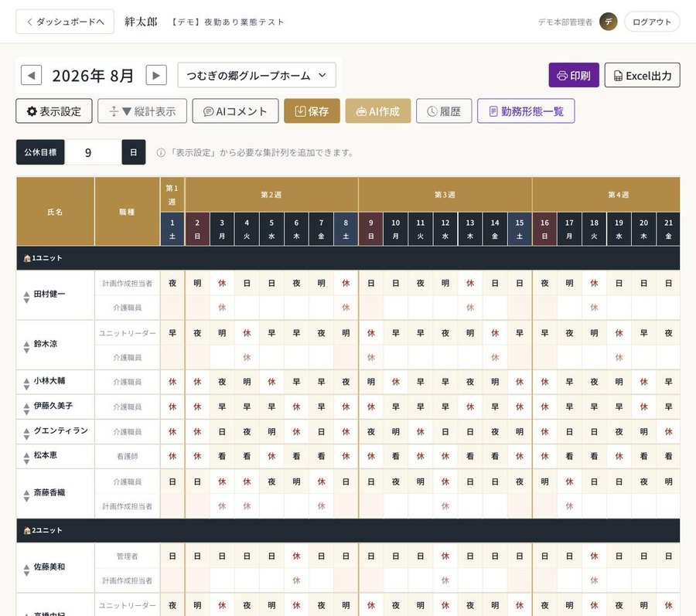This screenshot has height=616, width=696.
Task: Select the day 16 日 column header
Action: click(x=544, y=229)
